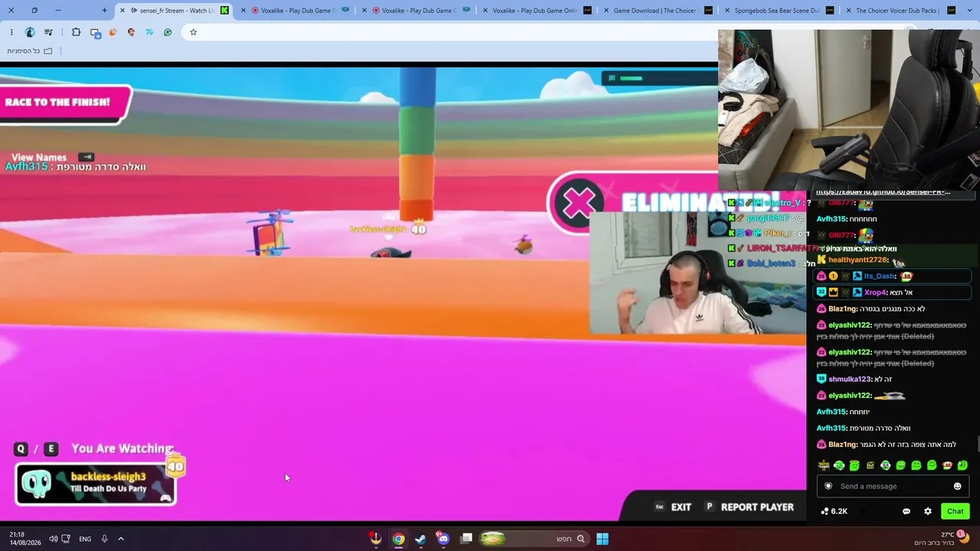
Task: Click username Xrop4 in chat
Action: point(875,292)
